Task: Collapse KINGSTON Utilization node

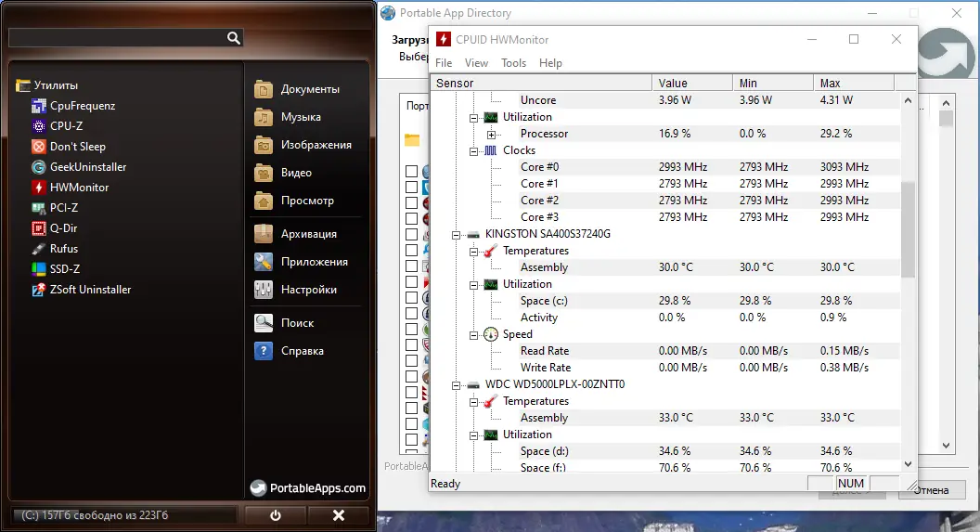Action: pyautogui.click(x=473, y=285)
